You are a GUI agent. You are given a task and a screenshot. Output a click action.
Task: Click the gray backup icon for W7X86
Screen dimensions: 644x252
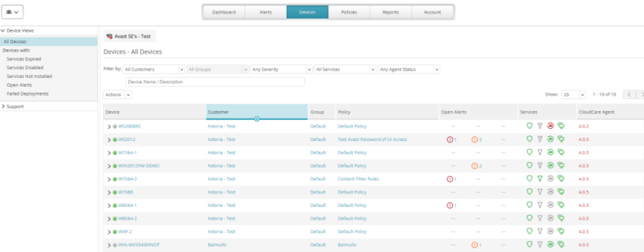[x=550, y=192]
